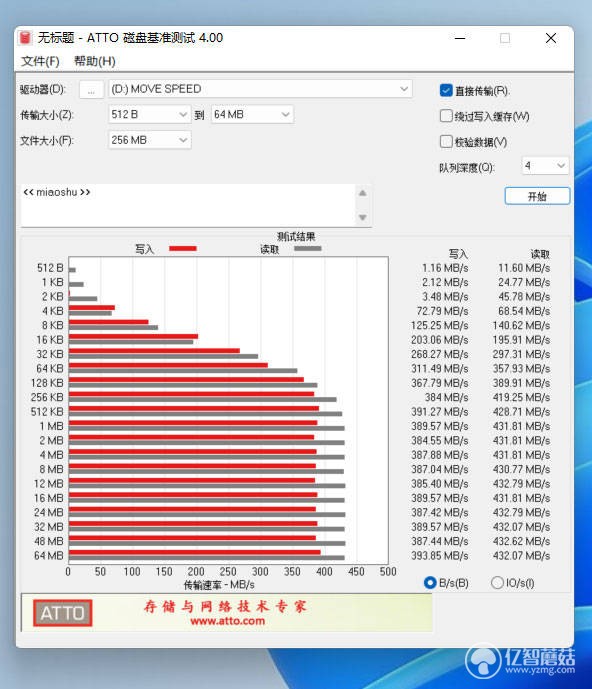The width and height of the screenshot is (592, 689).
Task: Open the drive dropdown showing MOVE SPEED
Action: (x=260, y=89)
